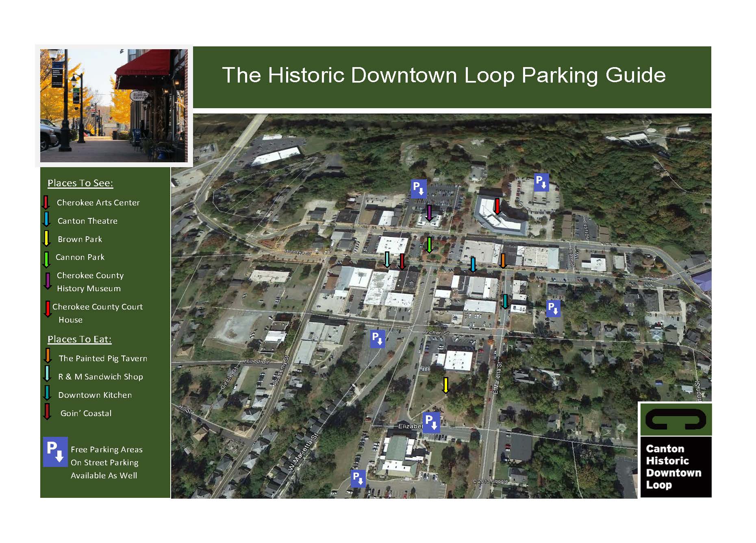756x543 pixels.
Task: Open the downtown street photo thumbnail
Action: click(114, 106)
